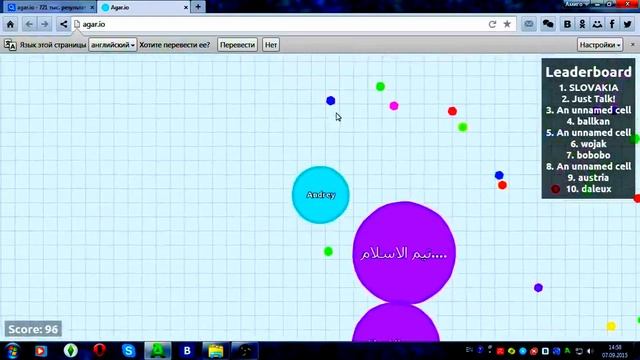The height and width of the screenshot is (360, 640).
Task: Select the Agar.io tab
Action: [144, 7]
